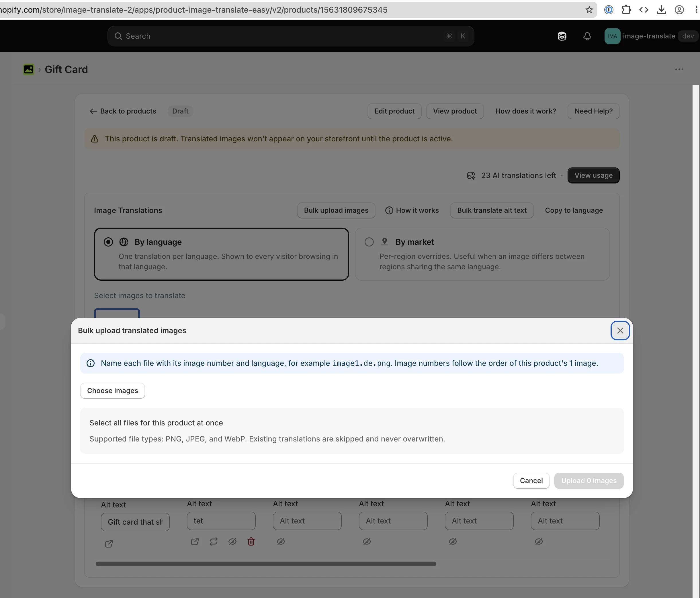Cancel the bulk upload dialog

click(531, 480)
